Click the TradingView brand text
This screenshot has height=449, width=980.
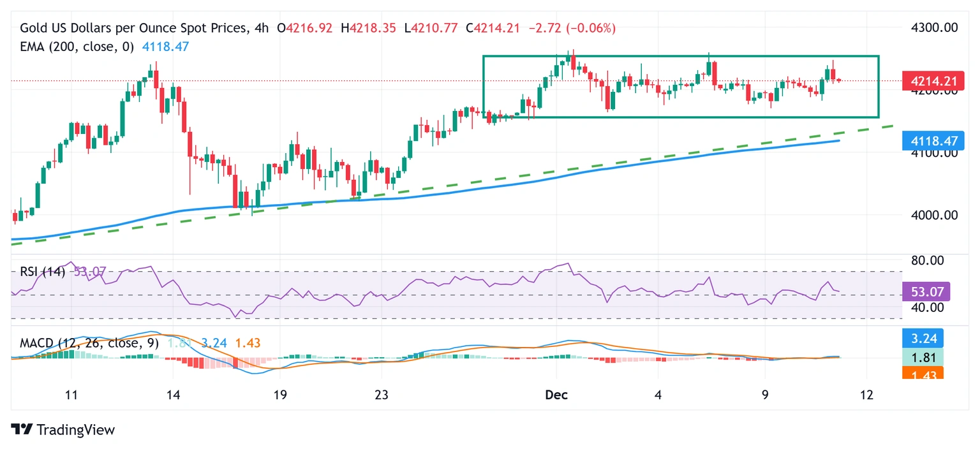75,430
